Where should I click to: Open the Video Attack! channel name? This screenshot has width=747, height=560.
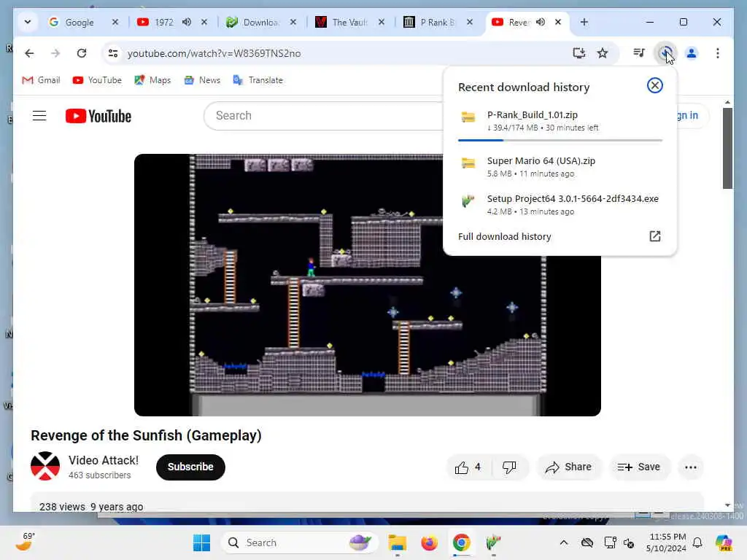[104, 461]
